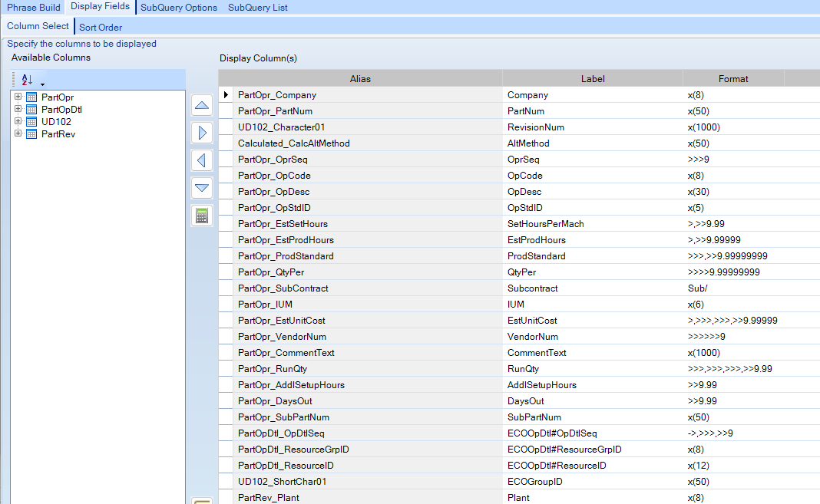Select the PartOpr_VendorNum alias cell
The image size is (820, 504).
(x=368, y=336)
